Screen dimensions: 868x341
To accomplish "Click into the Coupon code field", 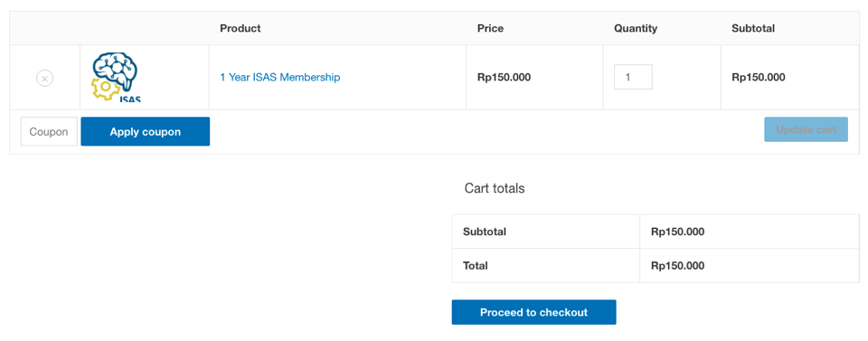I will (x=49, y=132).
